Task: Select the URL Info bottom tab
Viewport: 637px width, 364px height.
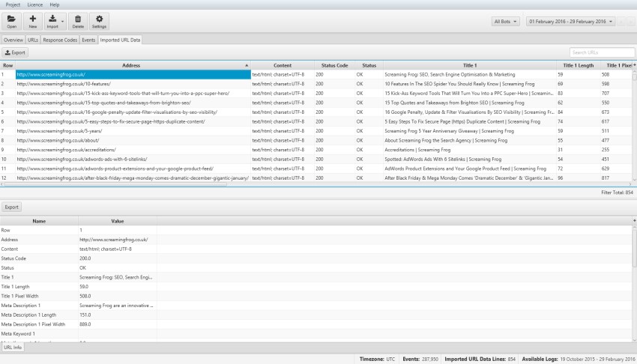Action: pos(13,348)
